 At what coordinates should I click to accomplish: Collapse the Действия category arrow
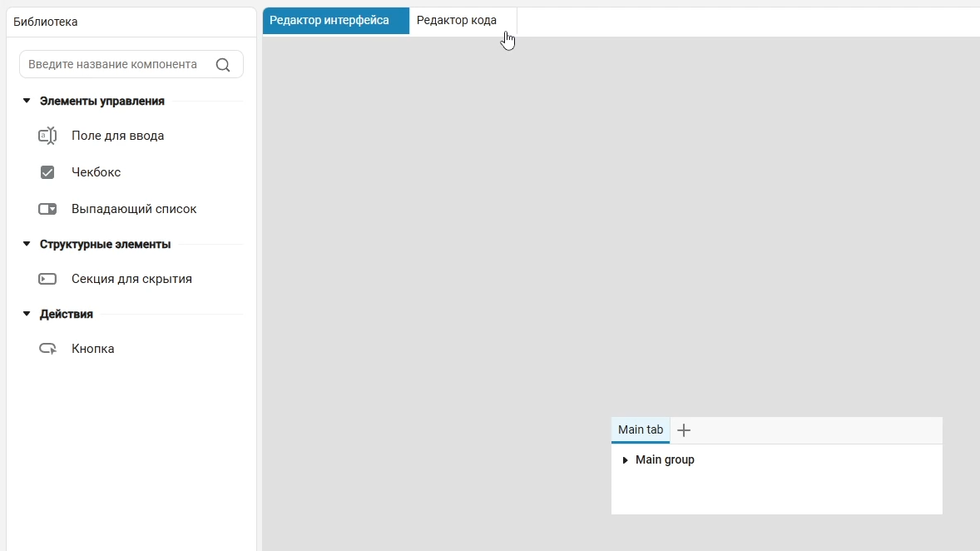pos(27,314)
